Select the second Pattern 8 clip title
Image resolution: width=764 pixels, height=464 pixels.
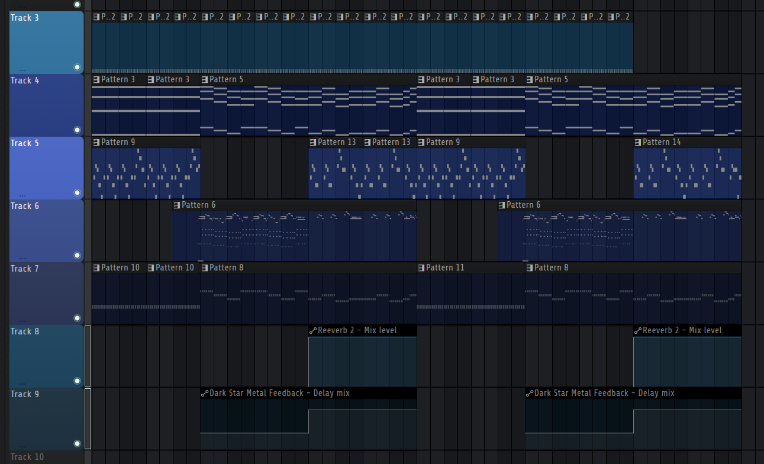click(x=556, y=268)
